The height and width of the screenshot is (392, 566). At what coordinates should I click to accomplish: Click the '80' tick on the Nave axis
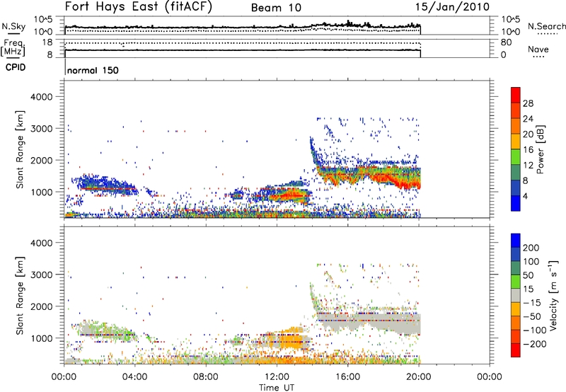coord(506,42)
